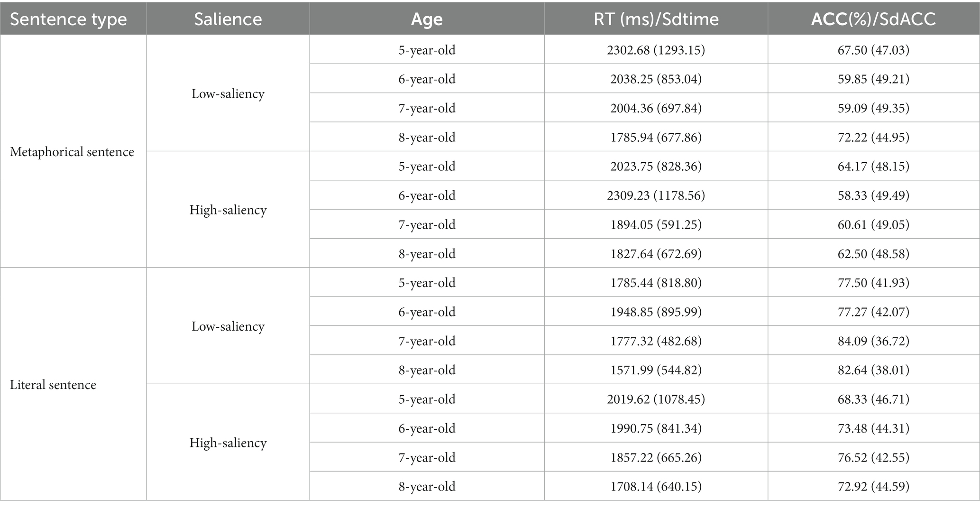Image resolution: width=980 pixels, height=509 pixels.
Task: Click the ACC(%)/SdACC header
Action: tap(873, 19)
